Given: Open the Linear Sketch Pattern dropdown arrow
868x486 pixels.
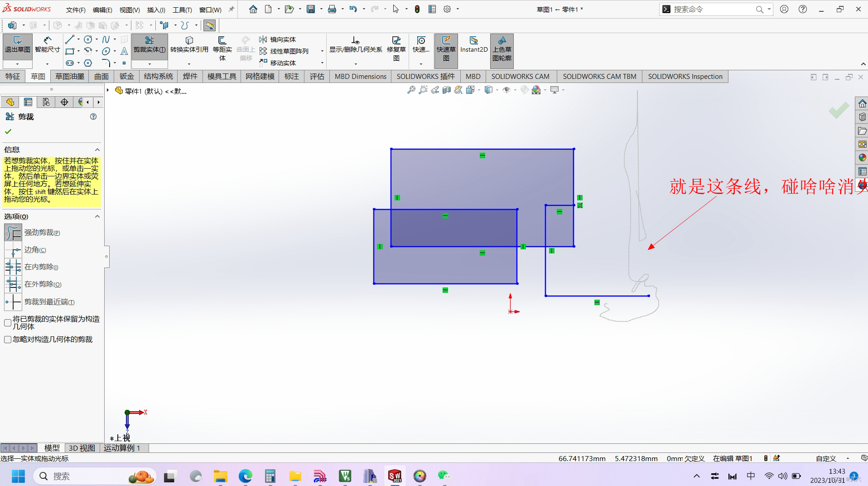Looking at the screenshot, I should [x=322, y=51].
